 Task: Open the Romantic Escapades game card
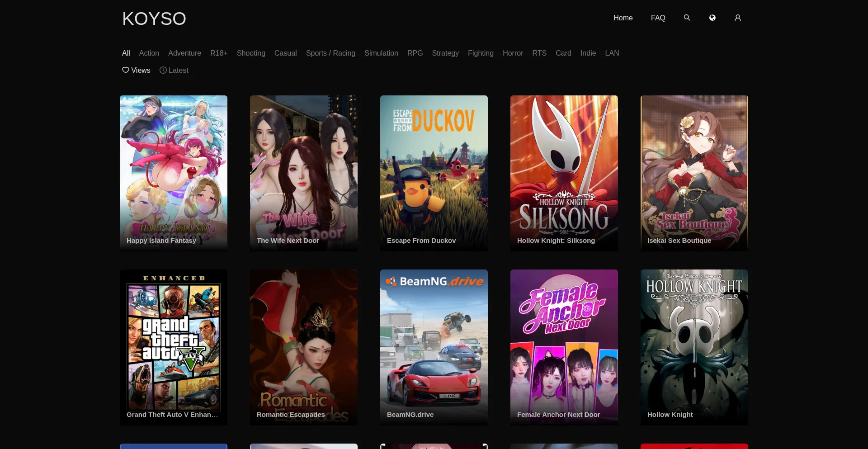[304, 347]
